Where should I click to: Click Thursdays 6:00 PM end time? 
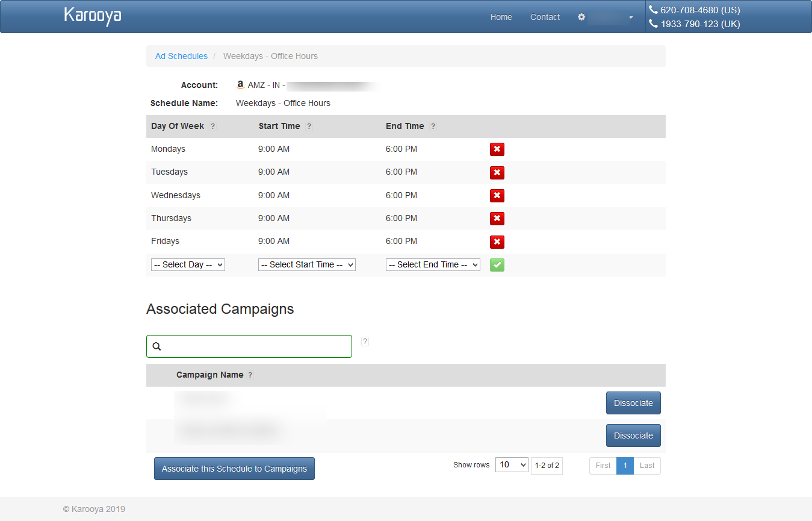(x=401, y=218)
